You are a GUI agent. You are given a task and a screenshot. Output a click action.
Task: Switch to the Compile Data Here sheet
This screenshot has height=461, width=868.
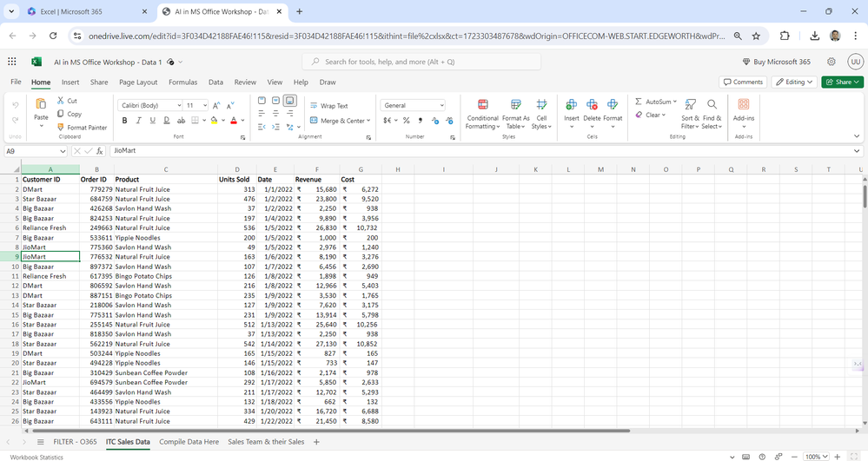[x=189, y=442]
